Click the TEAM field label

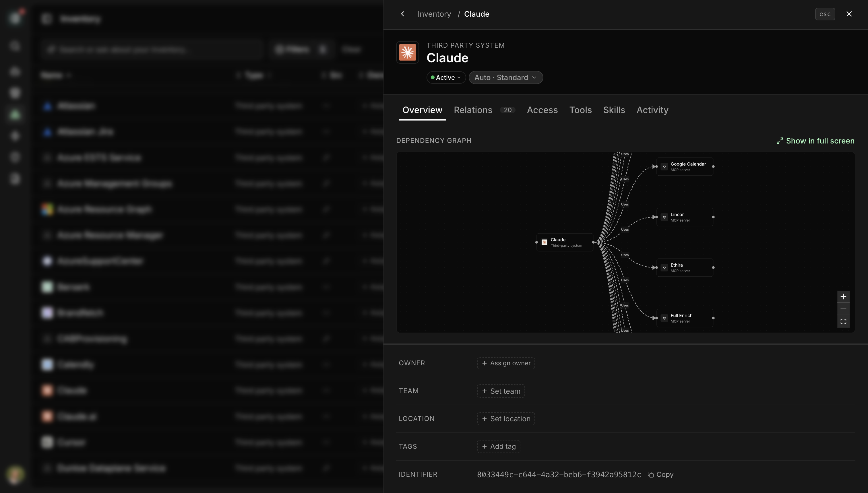pyautogui.click(x=408, y=391)
